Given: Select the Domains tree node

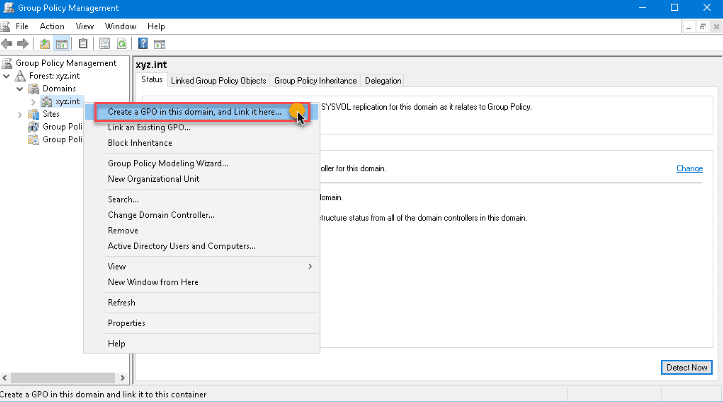Looking at the screenshot, I should point(59,89).
